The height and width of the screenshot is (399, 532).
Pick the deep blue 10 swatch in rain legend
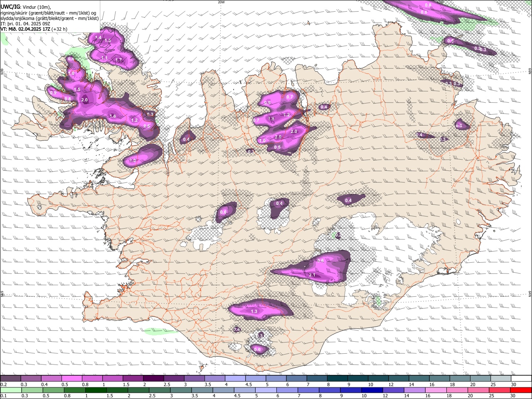372,390
